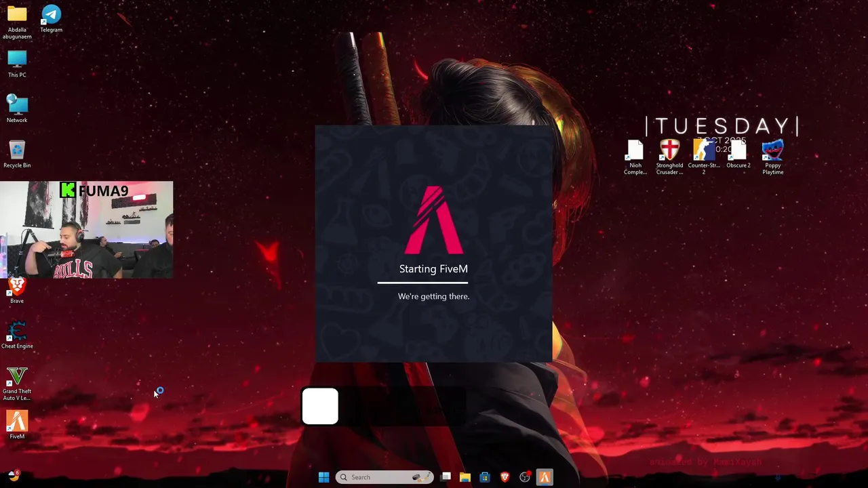The height and width of the screenshot is (488, 868).
Task: Select the This PC desktop icon
Action: pos(17,64)
